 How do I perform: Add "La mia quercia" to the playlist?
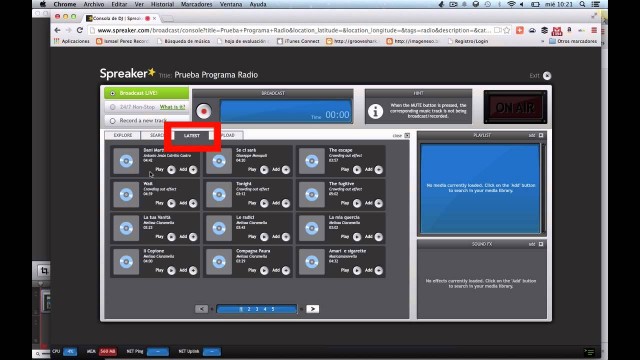coord(378,237)
